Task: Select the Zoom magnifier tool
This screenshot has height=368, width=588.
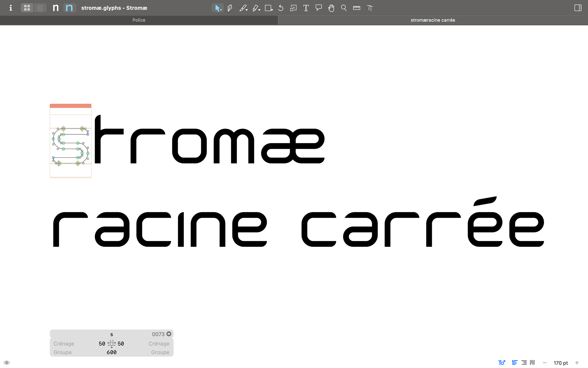Action: tap(344, 8)
